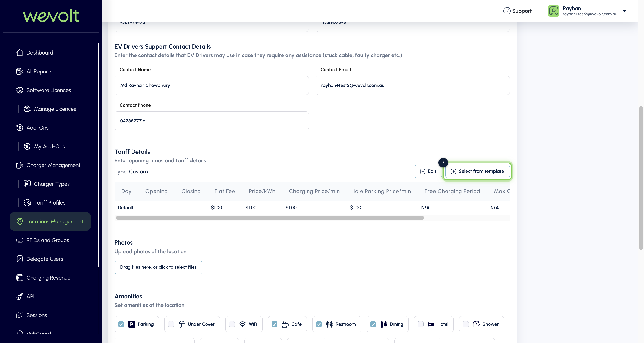
Task: Click the Manage Licences icon
Action: 27,109
